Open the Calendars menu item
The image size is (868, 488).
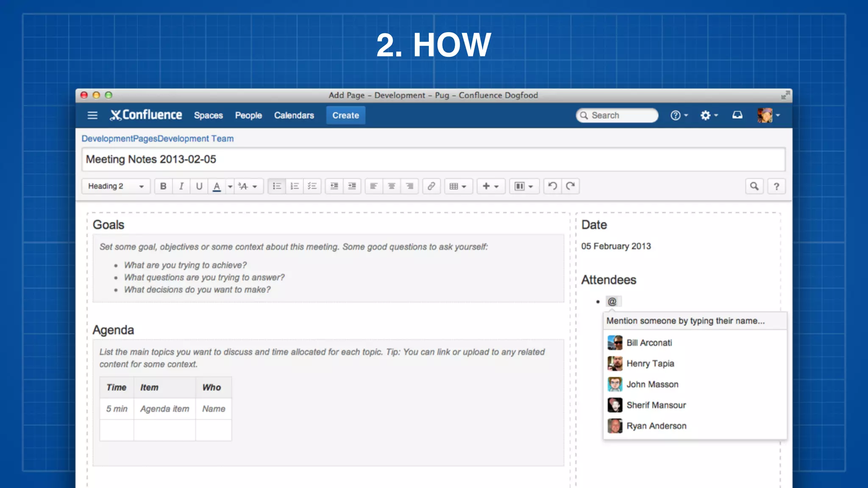tap(294, 115)
